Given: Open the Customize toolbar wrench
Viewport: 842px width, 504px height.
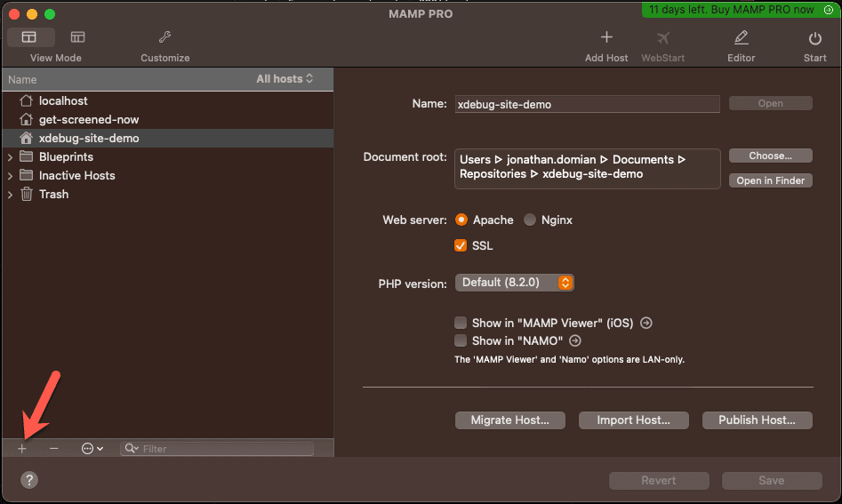Looking at the screenshot, I should [x=164, y=37].
